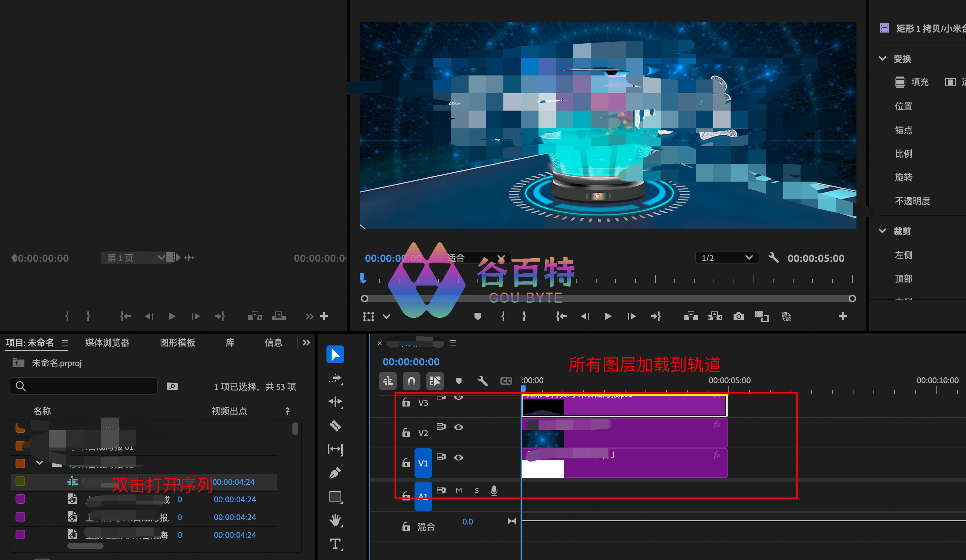Select the Pen tool

coord(335,473)
